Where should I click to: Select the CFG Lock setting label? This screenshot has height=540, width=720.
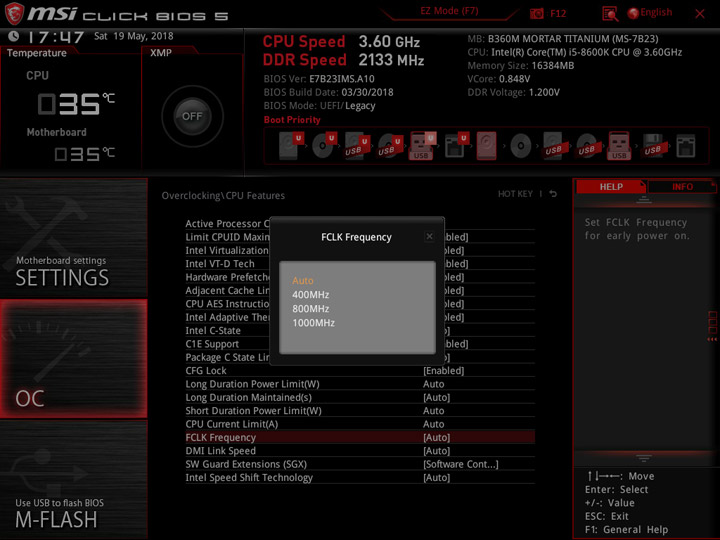[x=206, y=371]
